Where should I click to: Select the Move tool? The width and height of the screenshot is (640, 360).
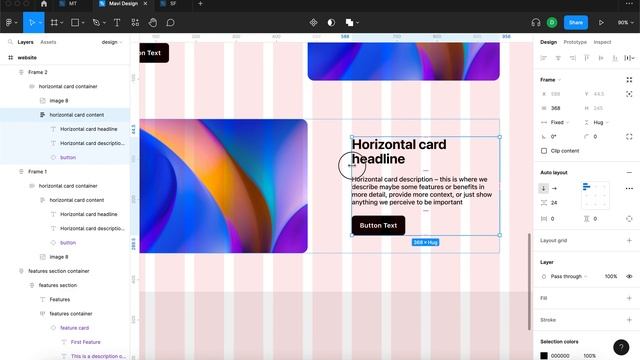point(32,22)
